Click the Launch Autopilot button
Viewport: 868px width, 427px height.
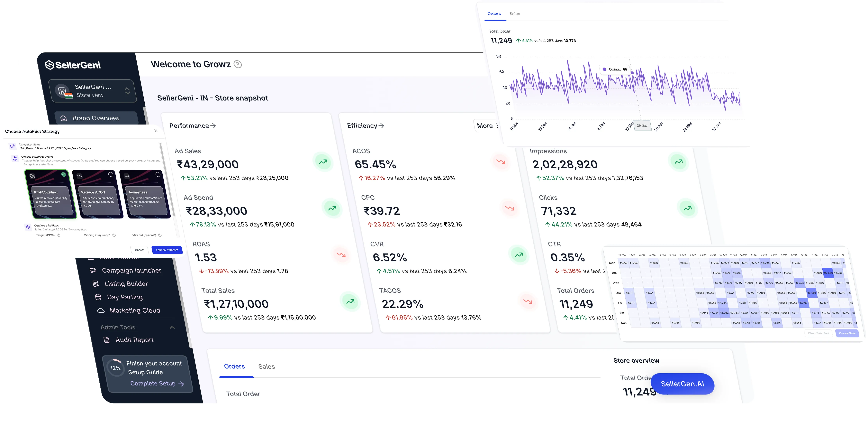(x=167, y=250)
